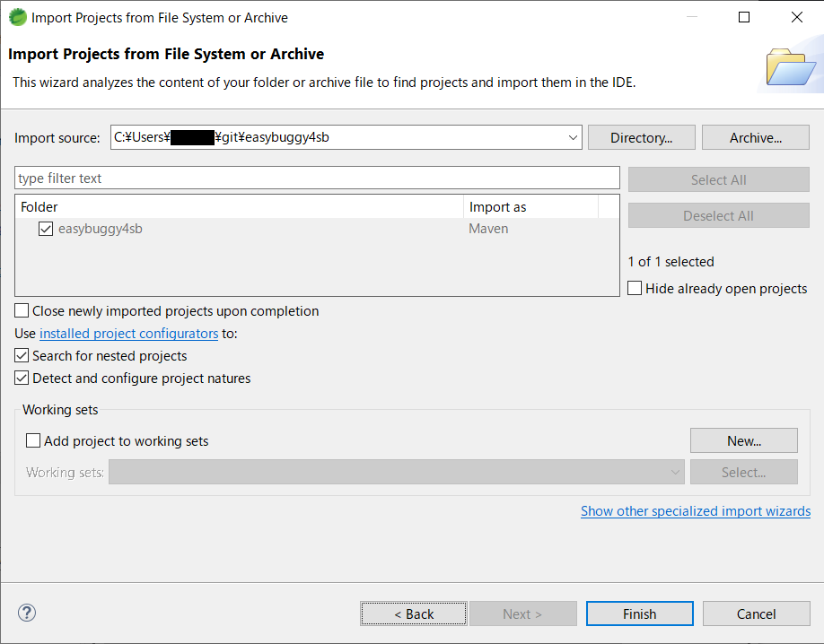824x644 pixels.
Task: Open the help icon at bottom left
Action: tap(26, 613)
